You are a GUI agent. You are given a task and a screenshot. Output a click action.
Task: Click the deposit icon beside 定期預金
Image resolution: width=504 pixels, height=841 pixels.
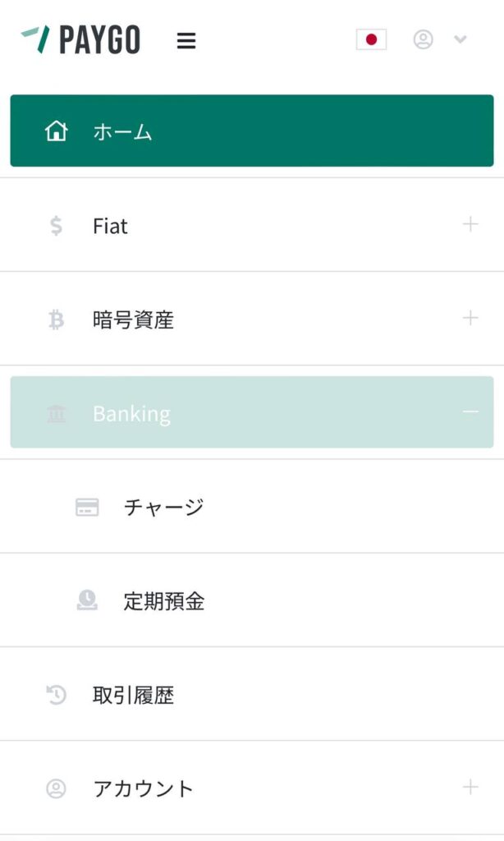(87, 601)
